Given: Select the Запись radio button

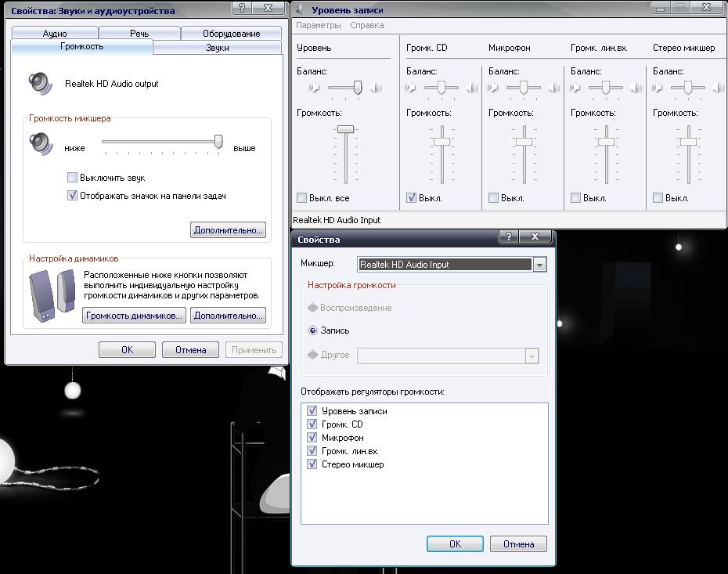Looking at the screenshot, I should tap(313, 330).
